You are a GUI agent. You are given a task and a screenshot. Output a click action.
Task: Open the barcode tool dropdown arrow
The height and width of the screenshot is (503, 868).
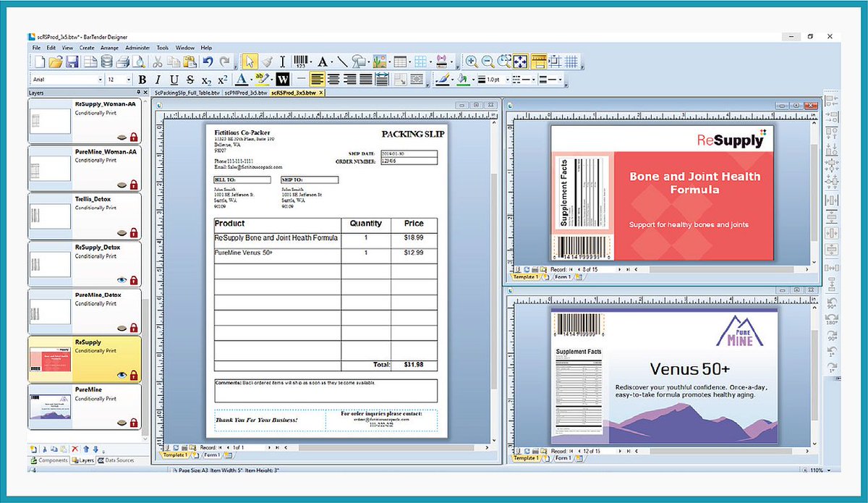pos(310,62)
